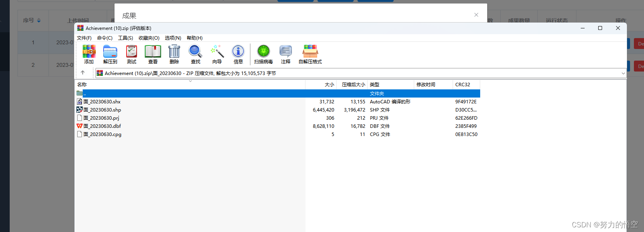Click the 面_20230630.dbf WPS icon

pos(80,126)
